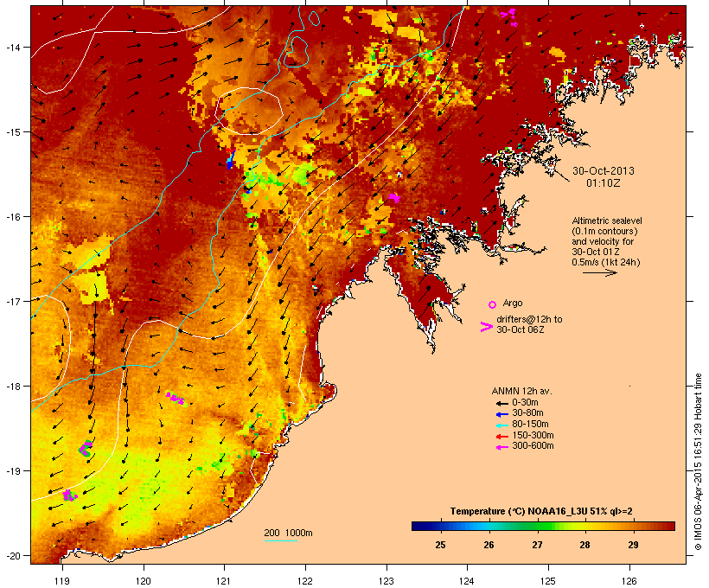Screen dimensions: 709x588
Task: Click the red 150-300m legend arrow
Action: click(501, 436)
